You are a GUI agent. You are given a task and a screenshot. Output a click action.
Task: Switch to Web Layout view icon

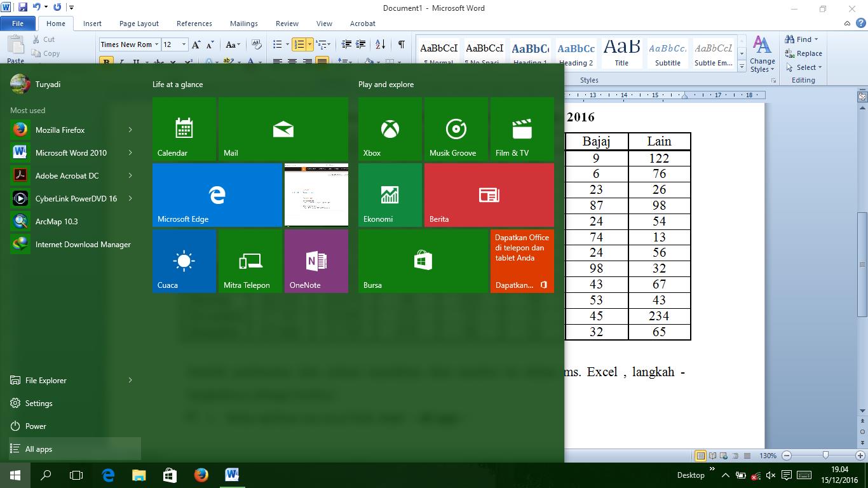click(724, 456)
